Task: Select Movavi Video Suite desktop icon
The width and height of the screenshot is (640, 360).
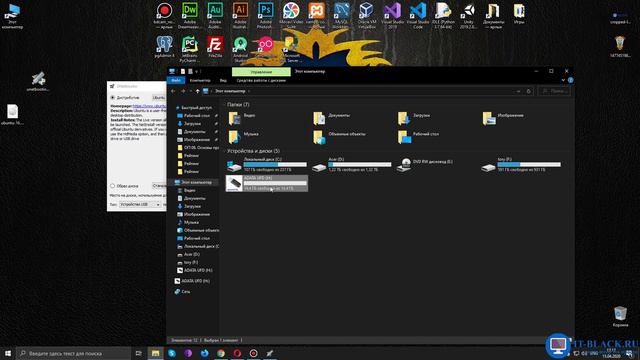Action: tap(291, 16)
